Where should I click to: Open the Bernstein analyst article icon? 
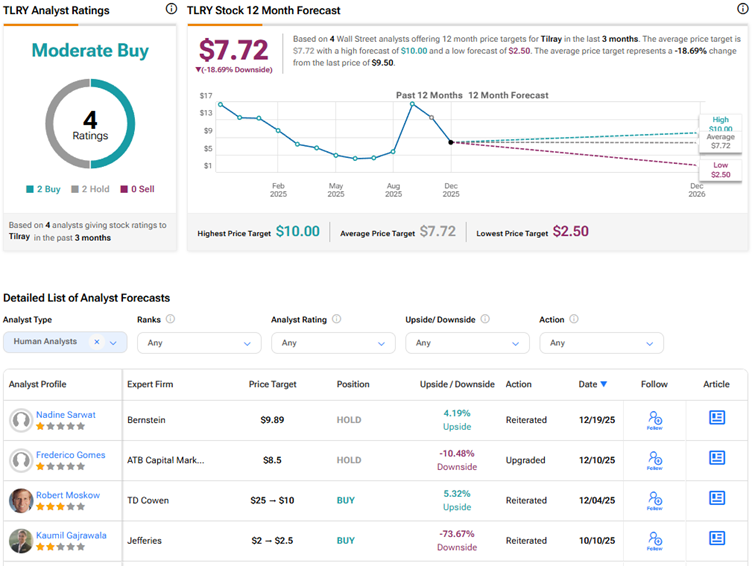pos(717,418)
